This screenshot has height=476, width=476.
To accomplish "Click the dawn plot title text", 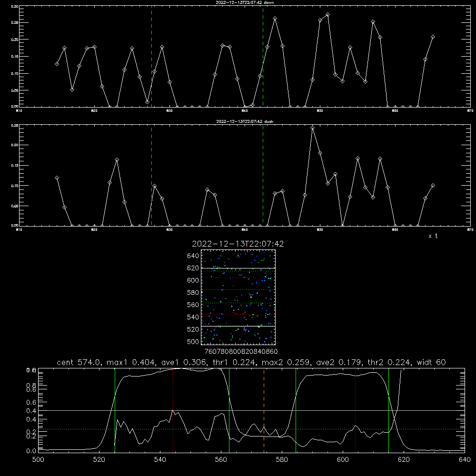I will [x=245, y=2].
